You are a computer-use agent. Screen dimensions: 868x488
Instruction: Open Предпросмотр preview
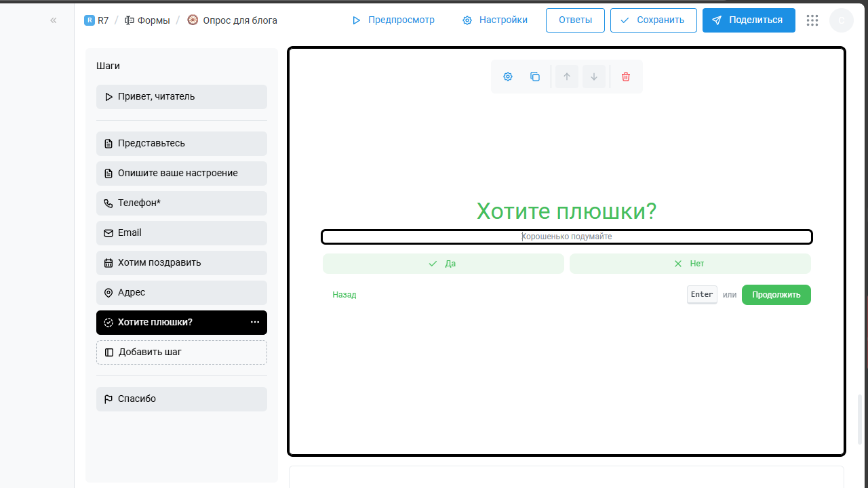click(393, 20)
